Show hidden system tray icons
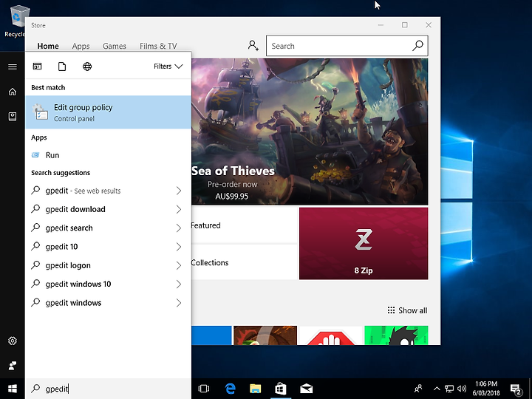 click(x=437, y=389)
